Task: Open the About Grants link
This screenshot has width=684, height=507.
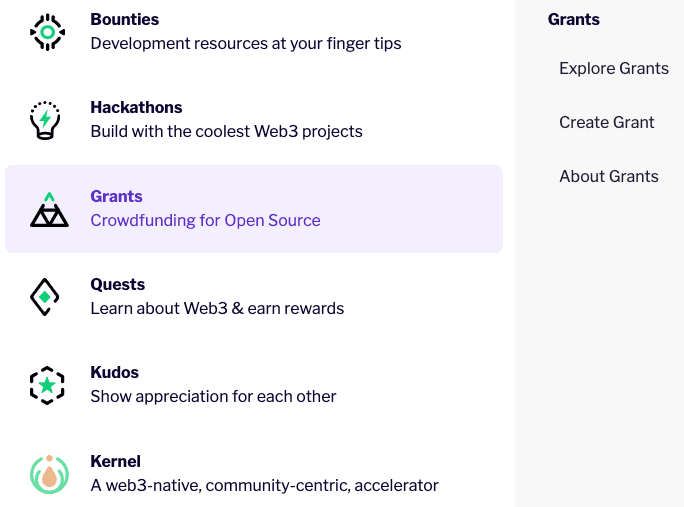Action: pos(608,176)
